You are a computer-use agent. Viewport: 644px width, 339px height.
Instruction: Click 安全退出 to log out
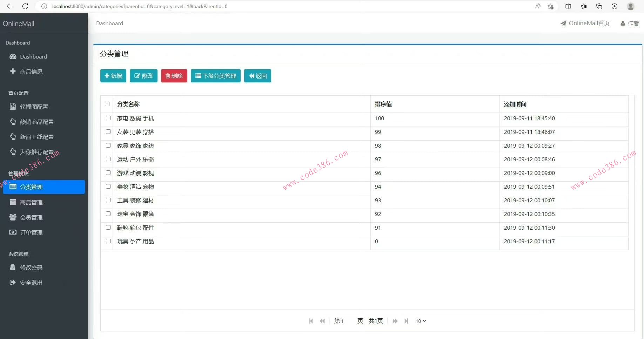pyautogui.click(x=44, y=283)
